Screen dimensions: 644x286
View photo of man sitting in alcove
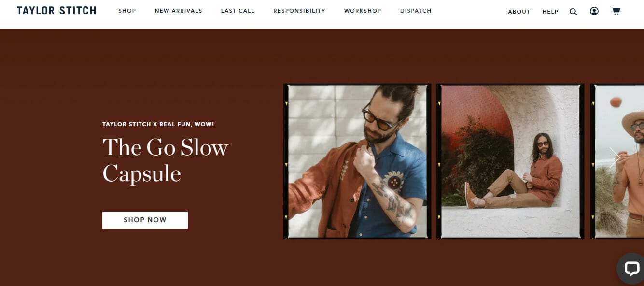(x=510, y=161)
